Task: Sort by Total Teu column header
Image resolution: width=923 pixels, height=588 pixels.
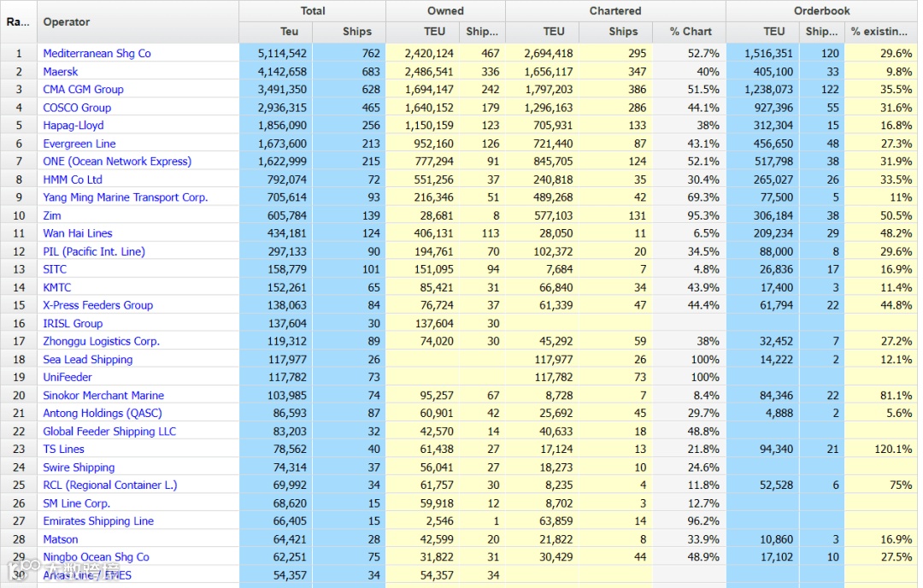Action: click(275, 32)
